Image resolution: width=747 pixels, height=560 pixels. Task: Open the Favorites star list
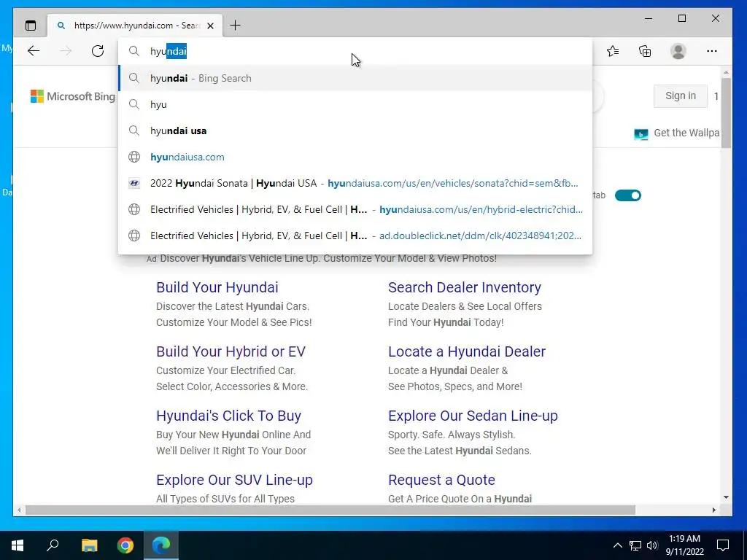tap(613, 51)
